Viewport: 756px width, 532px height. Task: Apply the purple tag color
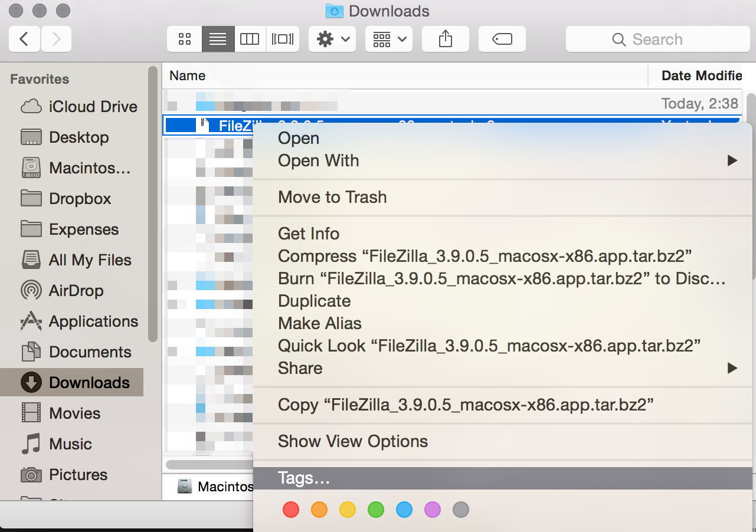coord(433,510)
